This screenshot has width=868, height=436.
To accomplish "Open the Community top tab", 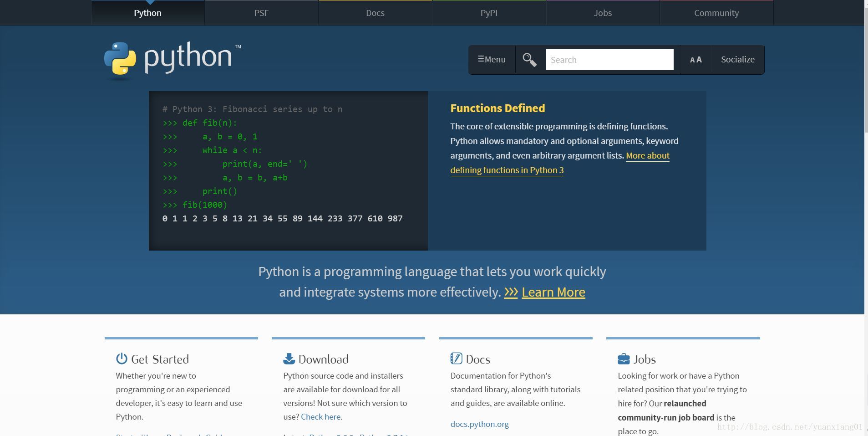I will click(716, 13).
